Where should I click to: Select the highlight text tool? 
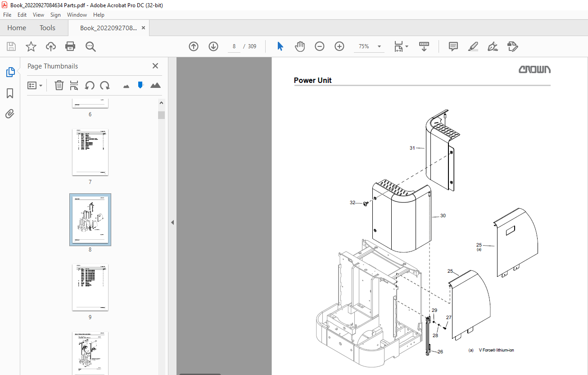click(473, 46)
